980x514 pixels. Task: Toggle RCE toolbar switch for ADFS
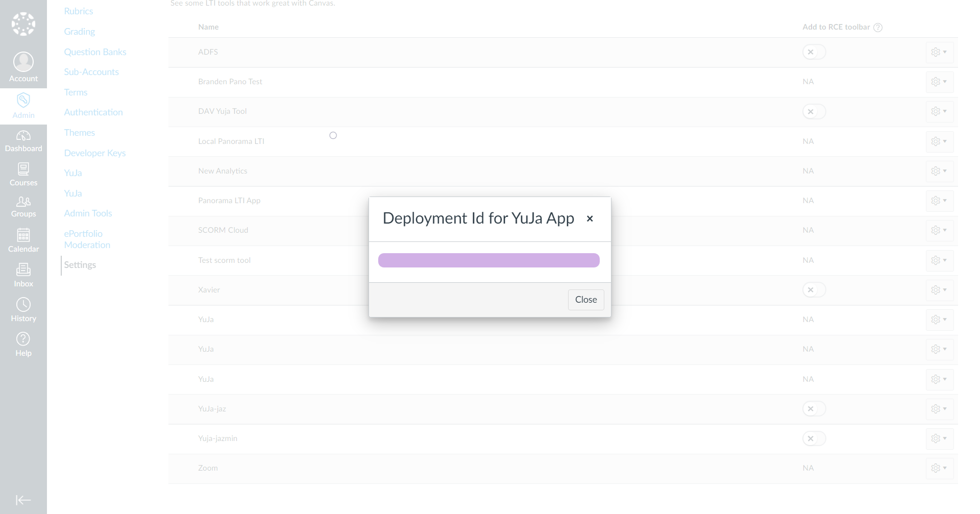pos(814,52)
